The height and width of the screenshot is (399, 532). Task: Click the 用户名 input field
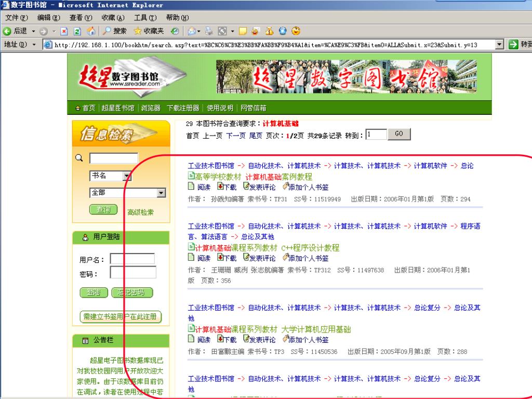pos(132,259)
